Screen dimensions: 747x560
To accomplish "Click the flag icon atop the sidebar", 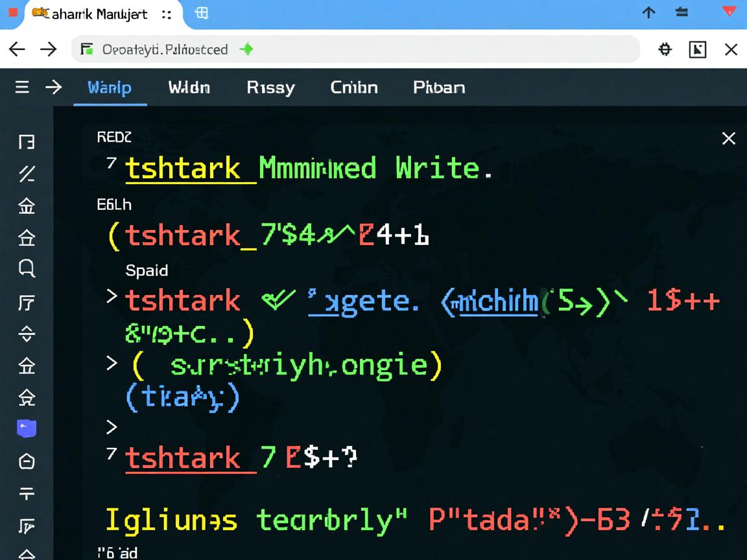I will tap(26, 141).
